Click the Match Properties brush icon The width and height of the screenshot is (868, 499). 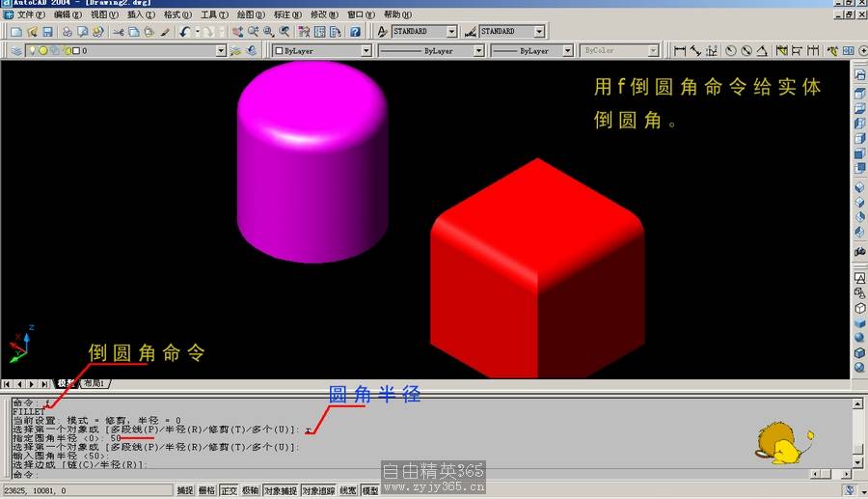coord(165,32)
